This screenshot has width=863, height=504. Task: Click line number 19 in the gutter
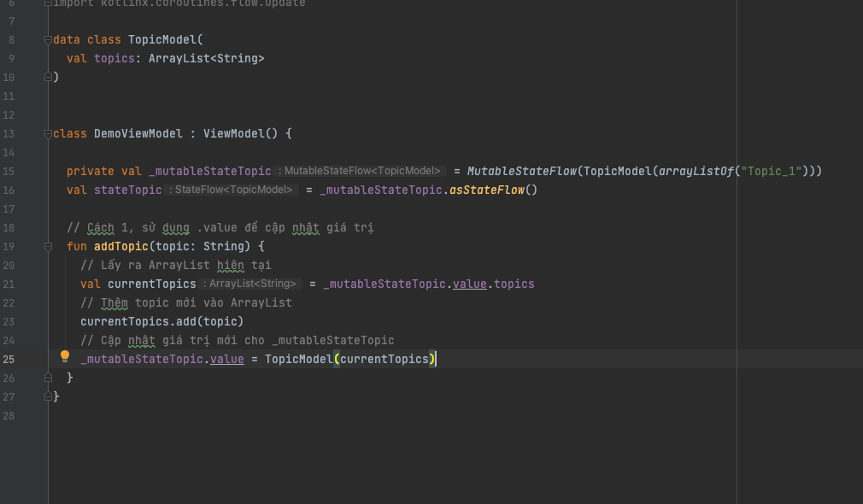[x=9, y=247]
